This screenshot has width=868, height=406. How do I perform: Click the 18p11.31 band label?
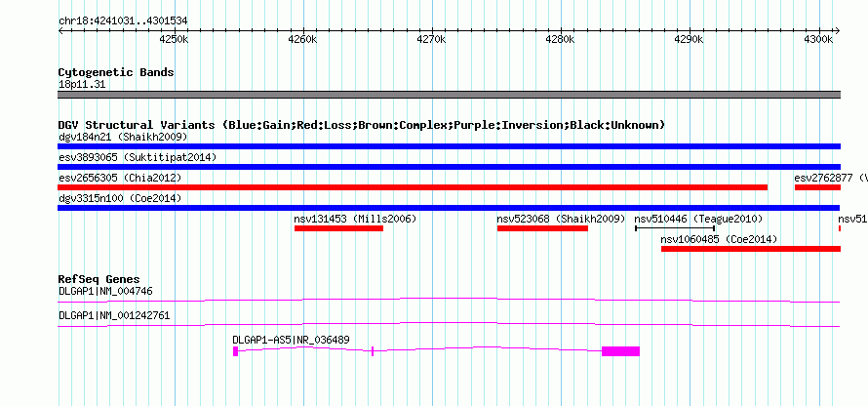pos(82,85)
